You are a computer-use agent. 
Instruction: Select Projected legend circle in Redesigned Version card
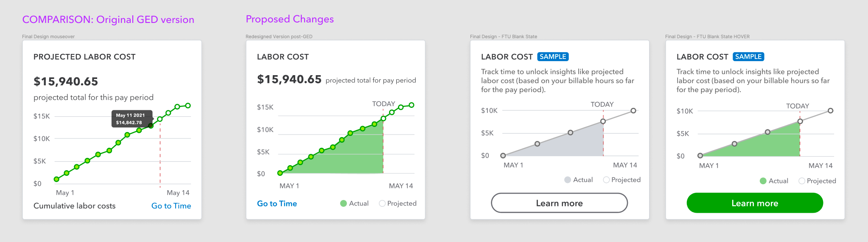click(x=382, y=204)
